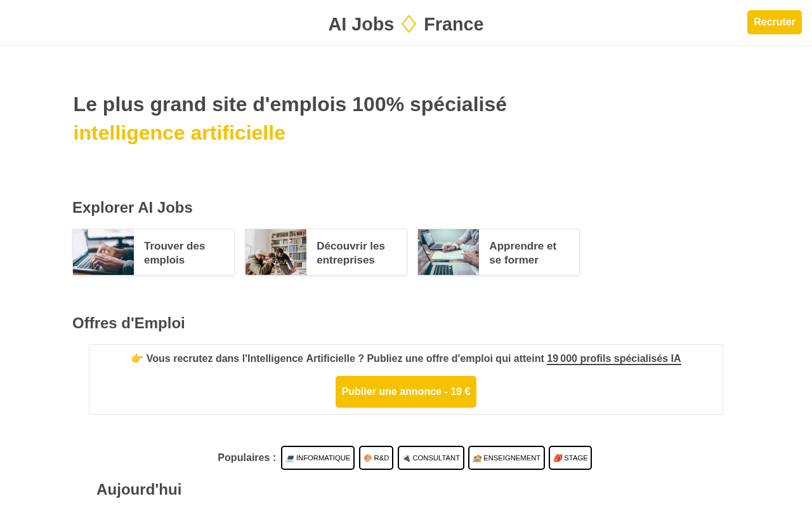Viewport: 812px width, 508px height.
Task: Open the bookshelf team thumbnail
Action: (276, 252)
